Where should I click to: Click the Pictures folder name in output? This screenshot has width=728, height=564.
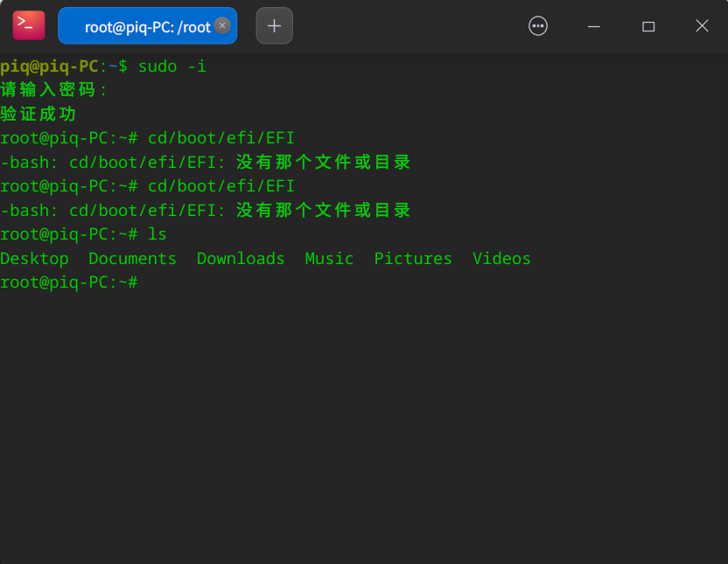click(412, 258)
